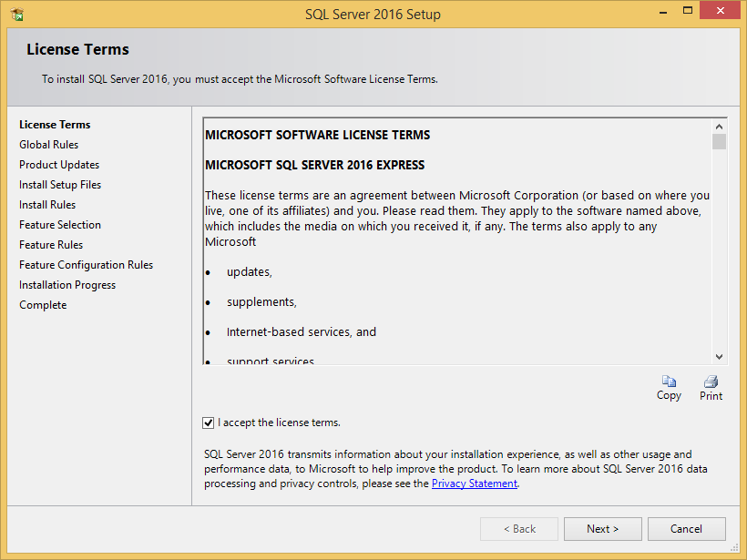Select Global Rules step in sidebar
747x560 pixels.
48,145
